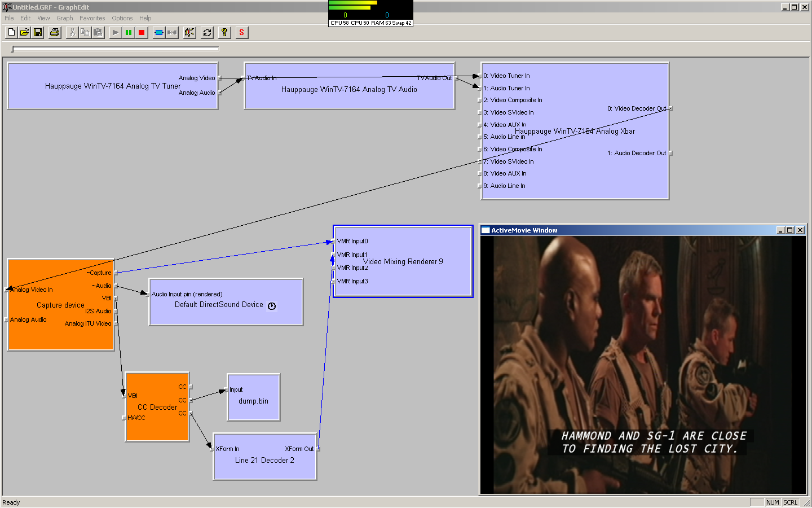Click the ActiveMovie Window title bar
Screen dimensions: 812x508
tap(643, 230)
